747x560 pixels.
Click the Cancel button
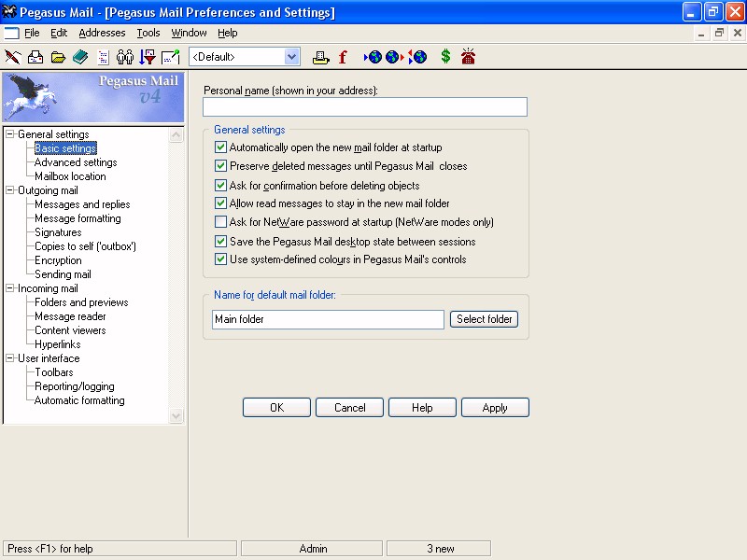tap(349, 408)
